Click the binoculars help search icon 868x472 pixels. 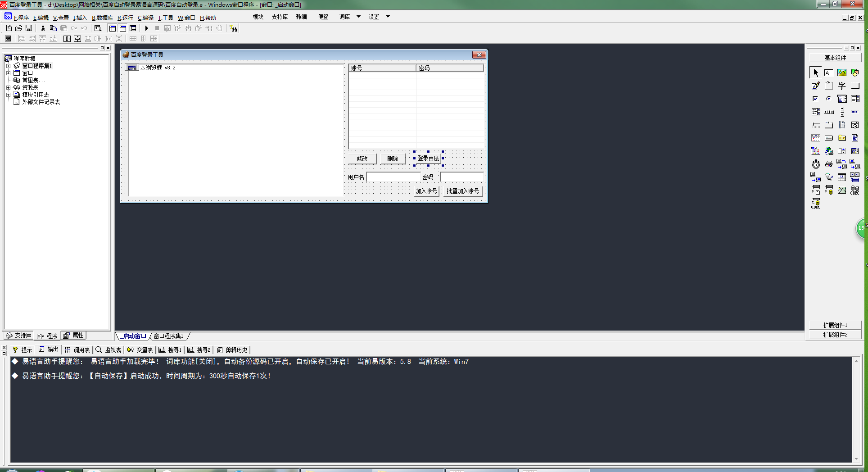click(233, 28)
